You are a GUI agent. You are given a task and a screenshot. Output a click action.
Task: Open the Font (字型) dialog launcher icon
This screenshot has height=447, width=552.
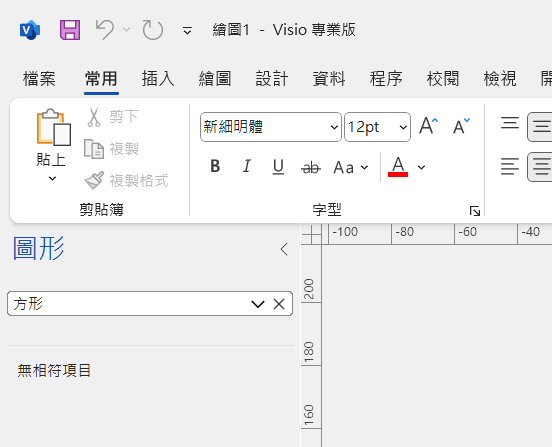click(x=475, y=211)
